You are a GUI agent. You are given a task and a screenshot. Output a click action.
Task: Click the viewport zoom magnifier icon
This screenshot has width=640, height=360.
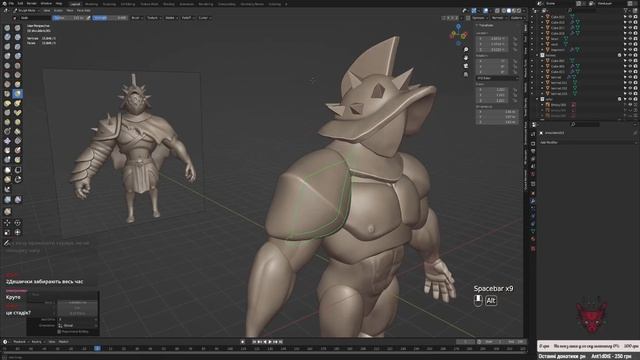466,50
